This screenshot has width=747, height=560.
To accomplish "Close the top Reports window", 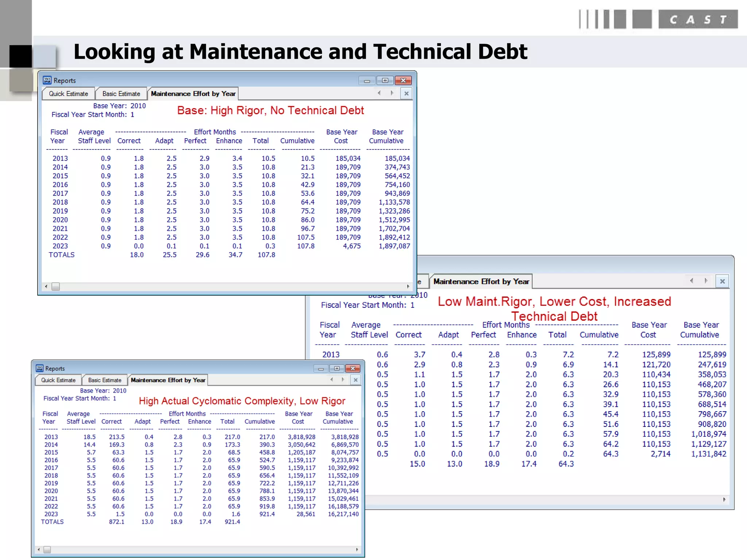I will coord(403,81).
